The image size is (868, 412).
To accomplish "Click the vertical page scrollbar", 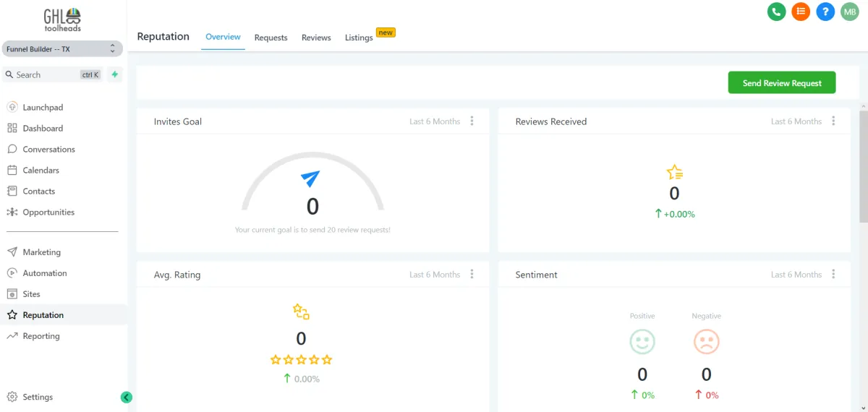I will 863,166.
